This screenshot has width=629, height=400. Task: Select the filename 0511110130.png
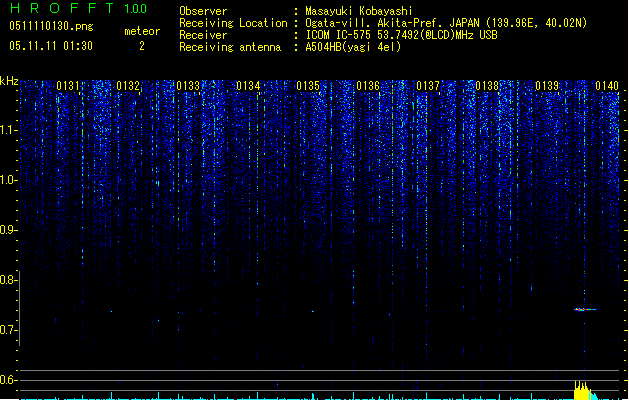51,26
